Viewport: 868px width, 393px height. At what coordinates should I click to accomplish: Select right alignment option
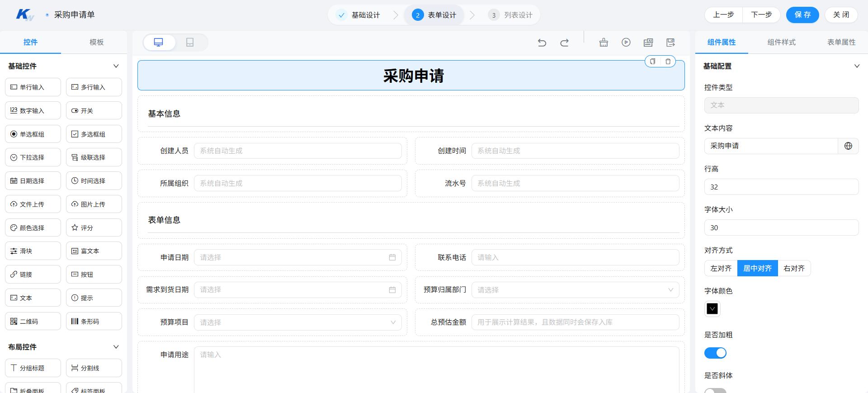point(794,268)
